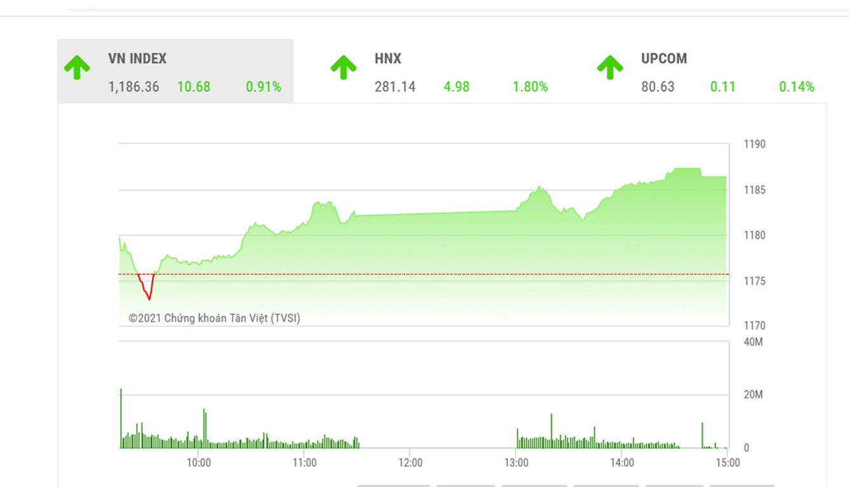
Task: Click the flat closing plateau of the price line
Action: click(x=714, y=177)
